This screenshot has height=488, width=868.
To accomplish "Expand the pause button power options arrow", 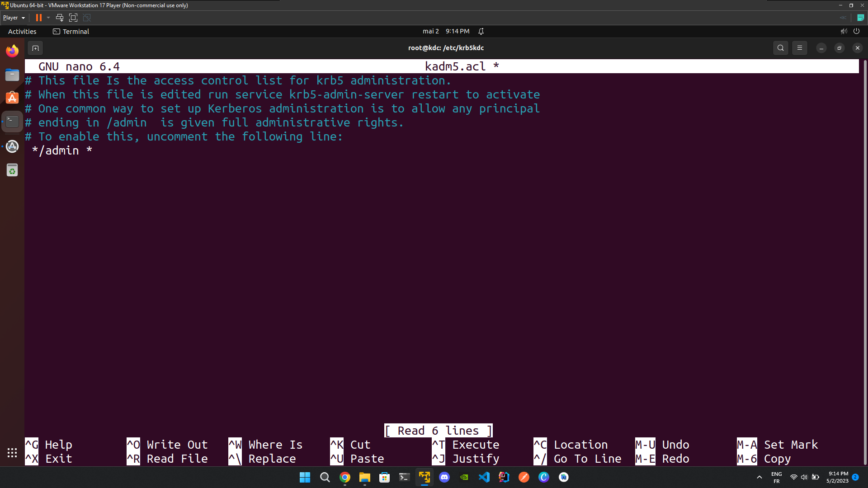I will (x=48, y=18).
